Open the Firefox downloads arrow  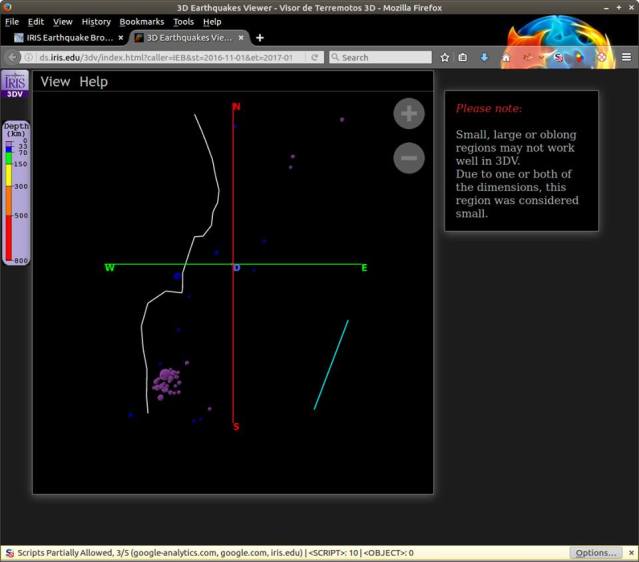[x=484, y=58]
